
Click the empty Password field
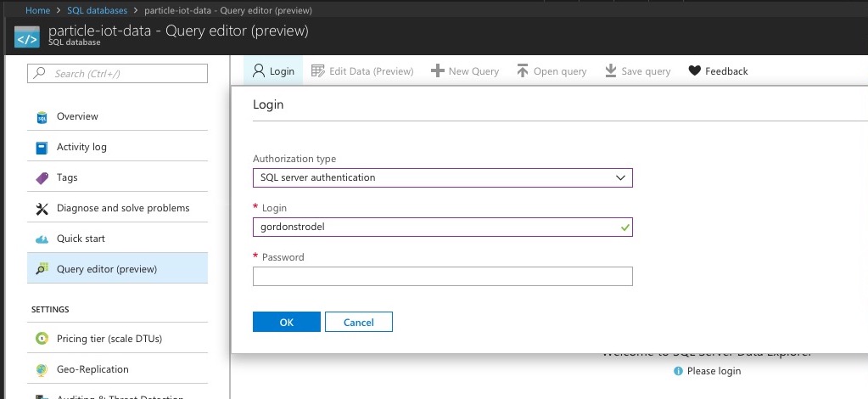coord(442,277)
